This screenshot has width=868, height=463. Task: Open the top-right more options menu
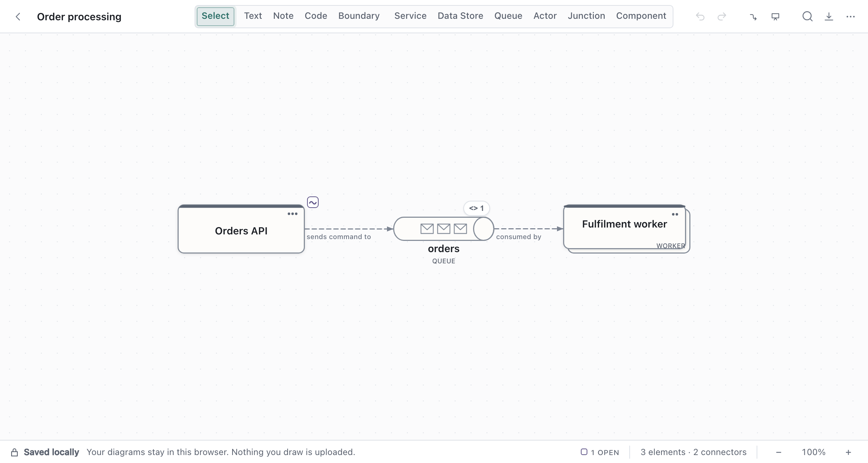[x=851, y=17]
